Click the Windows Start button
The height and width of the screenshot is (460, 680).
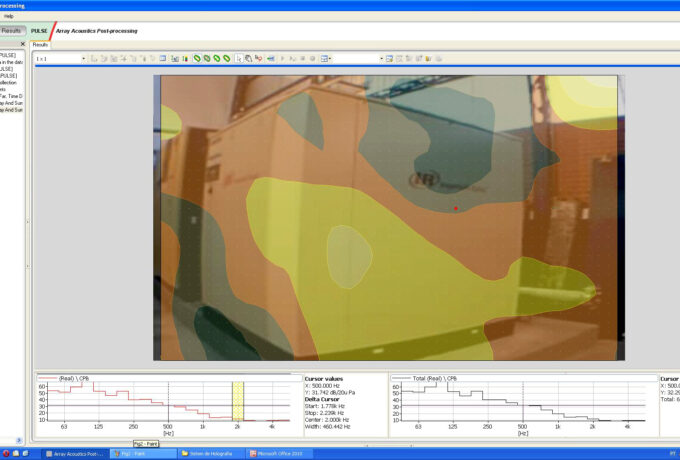(15, 453)
